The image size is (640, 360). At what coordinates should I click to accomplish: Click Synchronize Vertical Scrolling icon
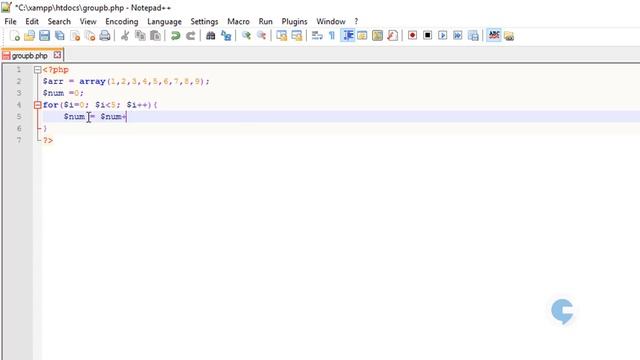point(282,36)
